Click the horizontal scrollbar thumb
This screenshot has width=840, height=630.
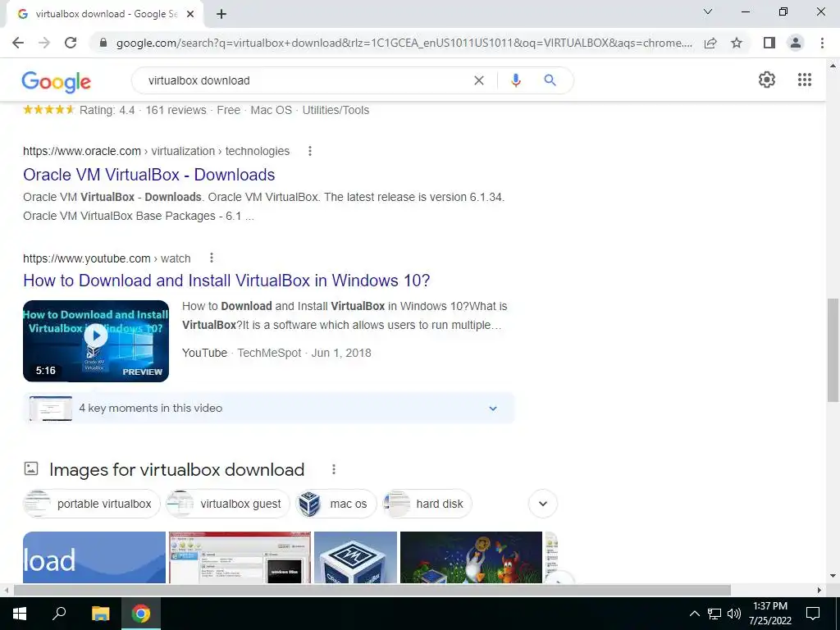372,590
